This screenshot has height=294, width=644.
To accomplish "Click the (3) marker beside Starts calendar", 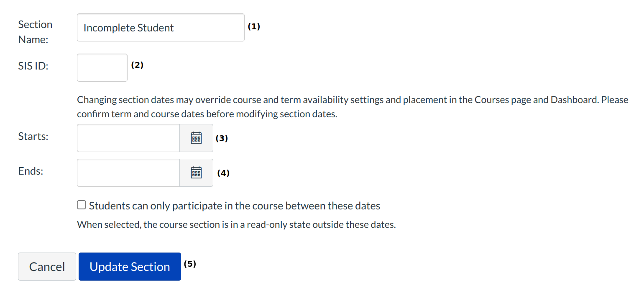I will coord(222,138).
